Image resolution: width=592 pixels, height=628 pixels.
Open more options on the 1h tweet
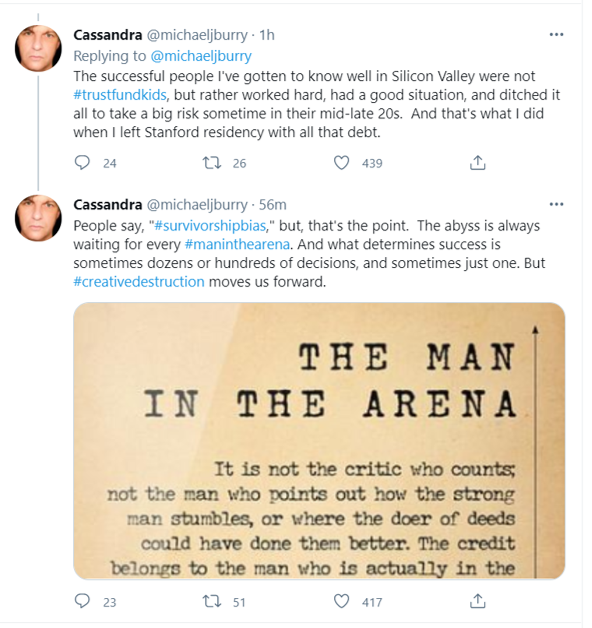pyautogui.click(x=556, y=35)
